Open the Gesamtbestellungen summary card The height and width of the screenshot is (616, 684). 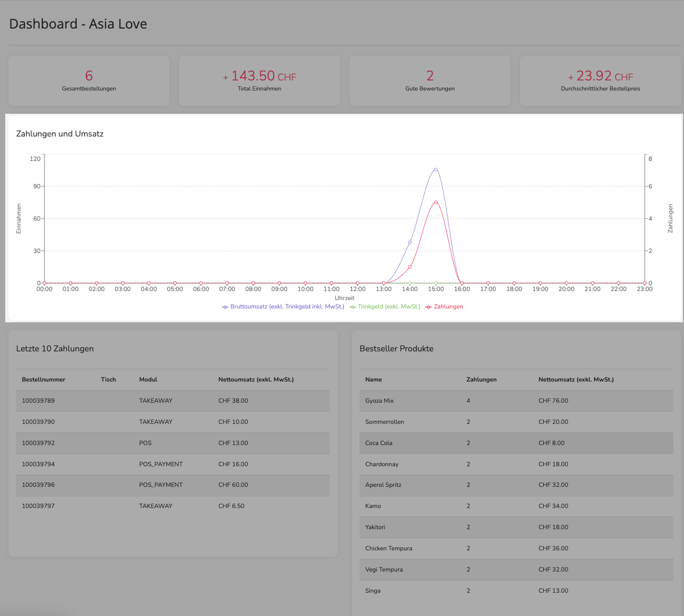[89, 80]
